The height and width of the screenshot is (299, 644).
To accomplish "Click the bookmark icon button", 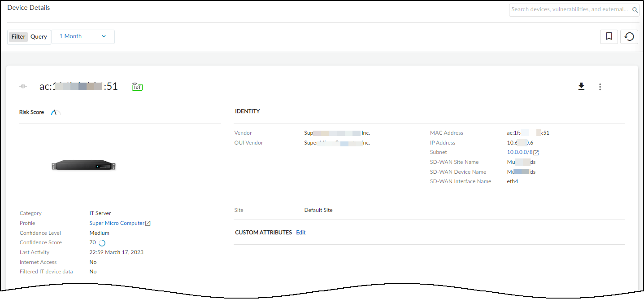I will [609, 36].
